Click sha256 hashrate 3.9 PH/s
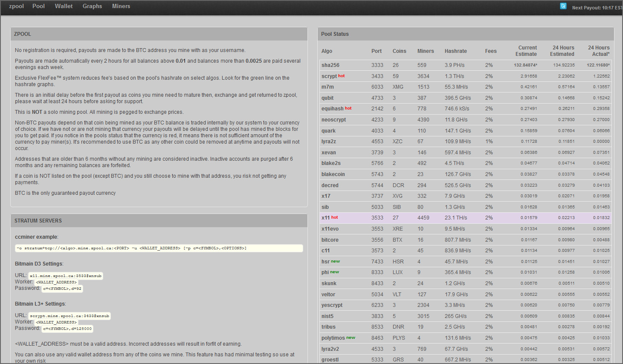 pyautogui.click(x=455, y=65)
